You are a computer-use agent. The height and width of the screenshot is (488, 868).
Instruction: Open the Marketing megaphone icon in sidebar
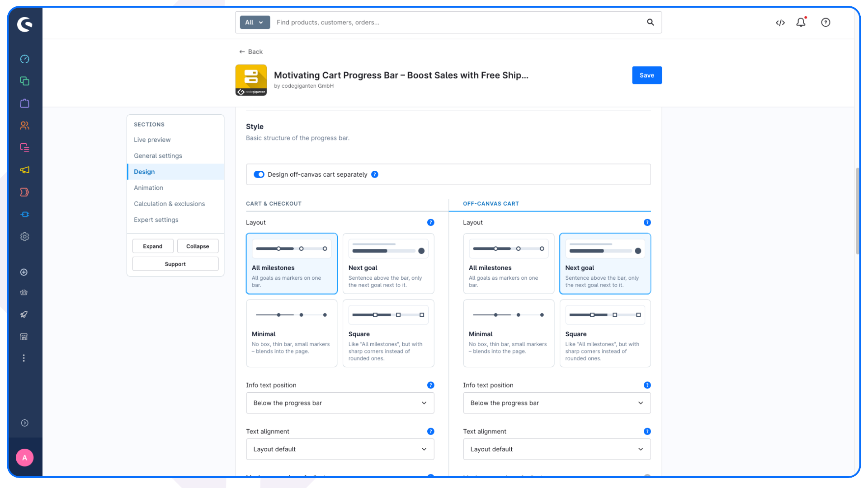(25, 170)
